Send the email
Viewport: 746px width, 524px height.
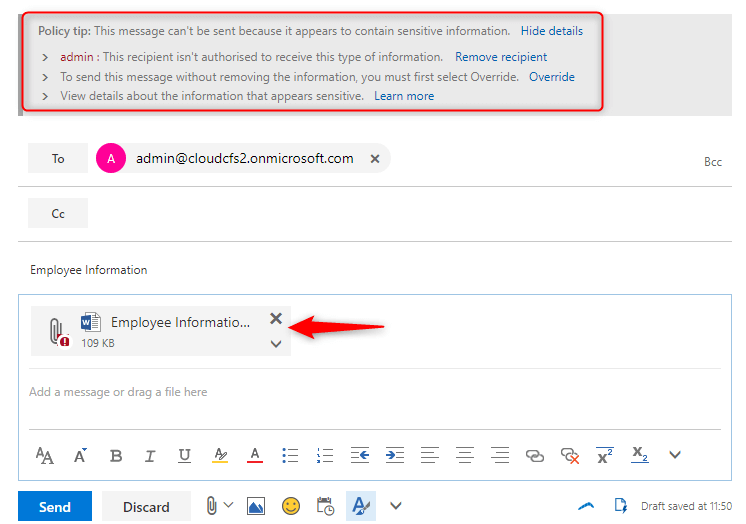[x=55, y=506]
